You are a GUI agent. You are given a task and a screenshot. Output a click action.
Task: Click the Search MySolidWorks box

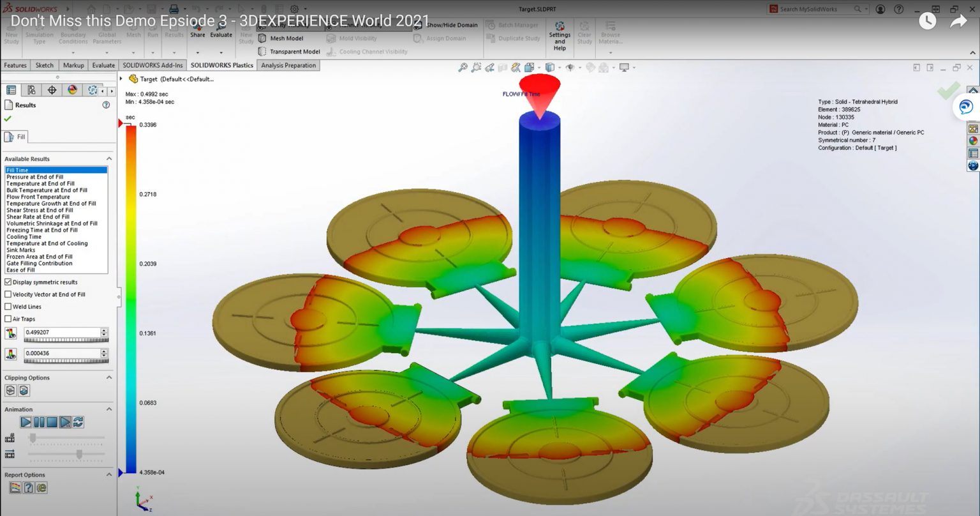[x=815, y=9]
